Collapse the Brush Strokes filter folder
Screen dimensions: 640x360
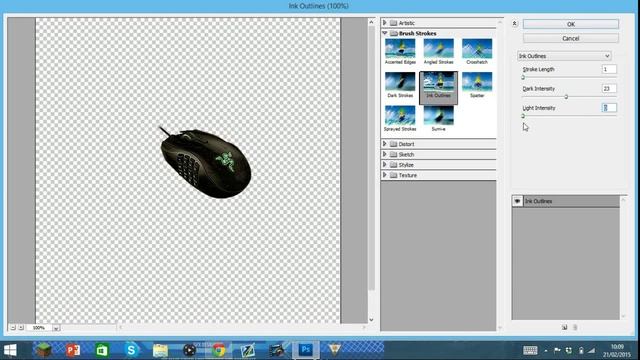point(384,33)
